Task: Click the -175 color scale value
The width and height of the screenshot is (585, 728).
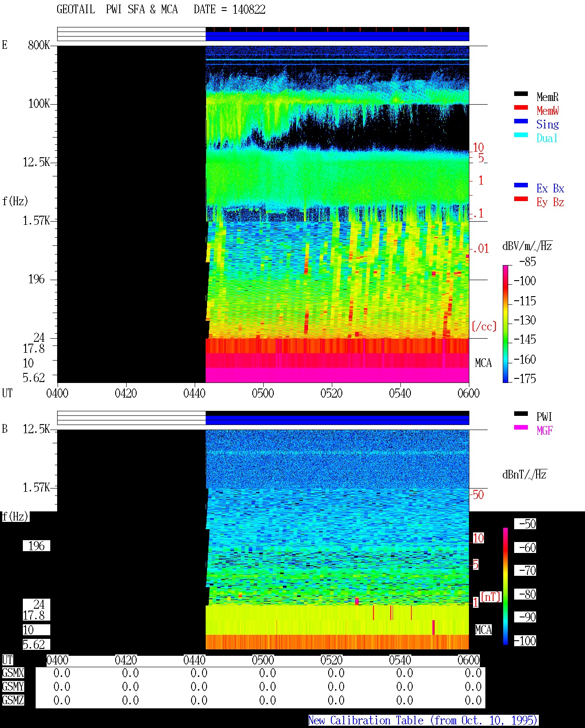Action: [525, 378]
